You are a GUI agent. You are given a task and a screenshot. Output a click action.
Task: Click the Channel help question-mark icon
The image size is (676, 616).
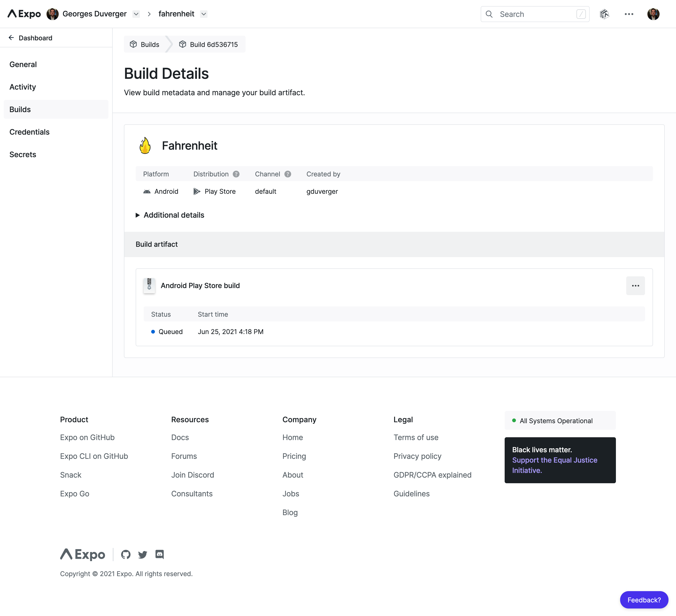coord(288,174)
